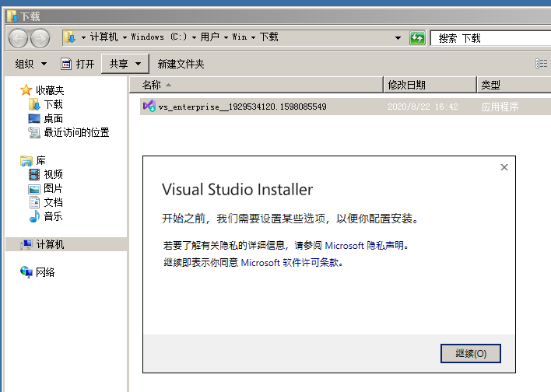Click 新建文件夹 in the toolbar

click(x=181, y=64)
